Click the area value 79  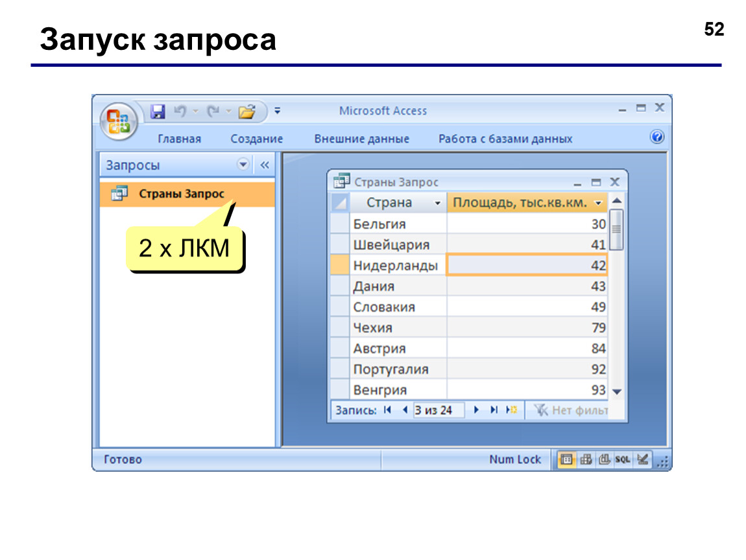click(x=527, y=327)
